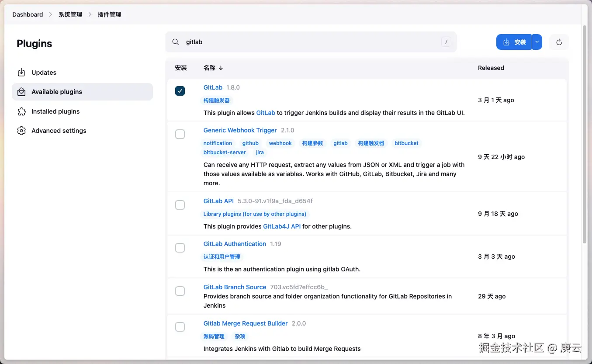Image resolution: width=592 pixels, height=364 pixels.
Task: Expand breadcrumb chevron after Dashboard
Action: tap(51, 14)
